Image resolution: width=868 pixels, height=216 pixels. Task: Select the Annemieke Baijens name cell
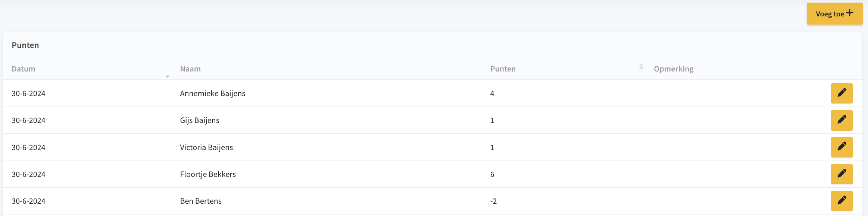213,93
